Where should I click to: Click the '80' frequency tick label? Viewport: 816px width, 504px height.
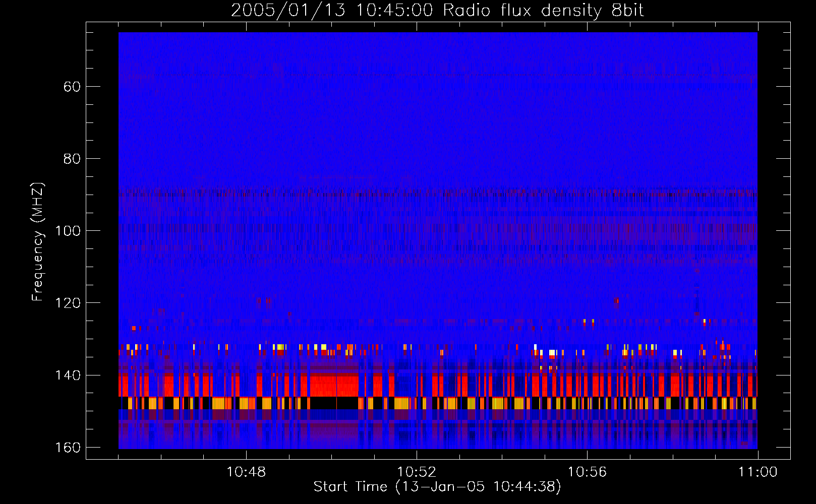coord(72,159)
